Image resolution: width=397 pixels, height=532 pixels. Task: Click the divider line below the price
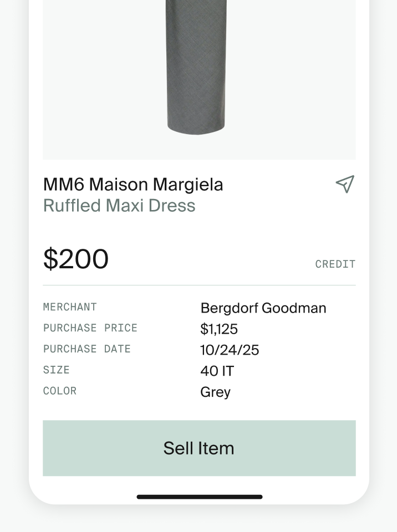tap(199, 285)
